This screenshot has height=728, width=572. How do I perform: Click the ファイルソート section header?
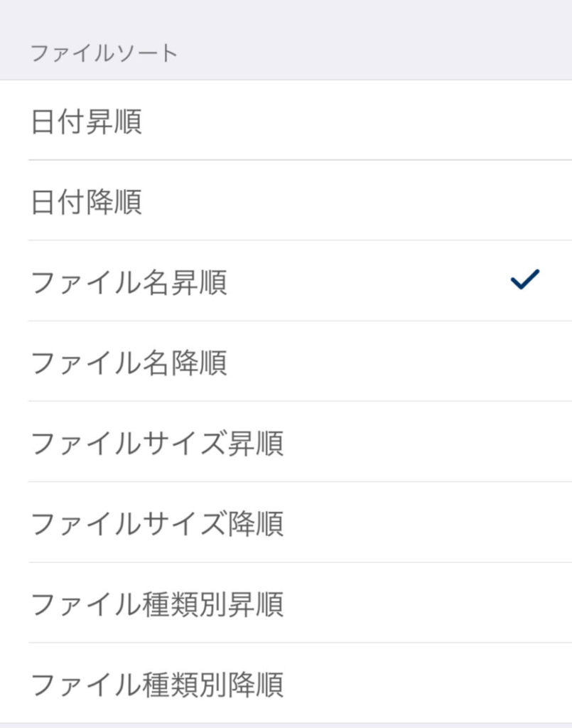click(104, 53)
